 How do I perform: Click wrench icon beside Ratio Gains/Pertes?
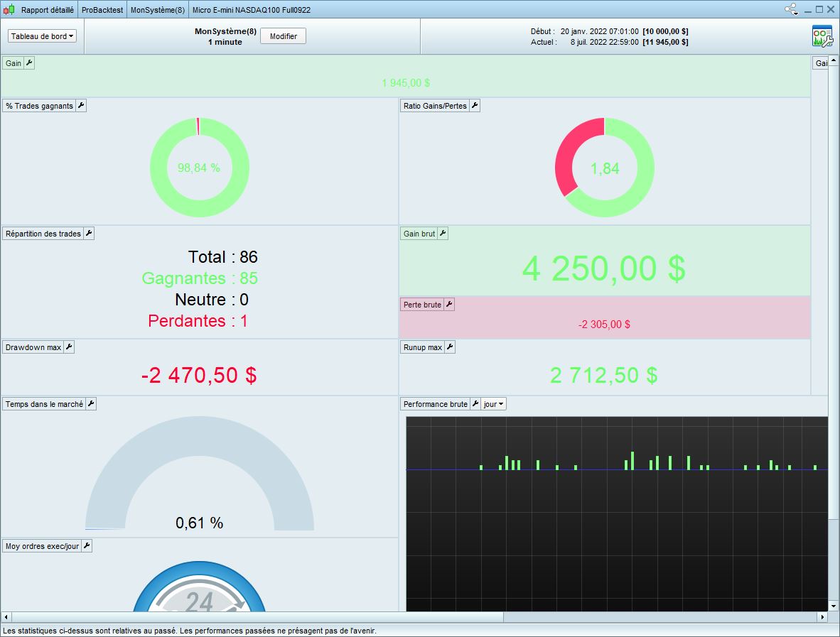click(475, 105)
